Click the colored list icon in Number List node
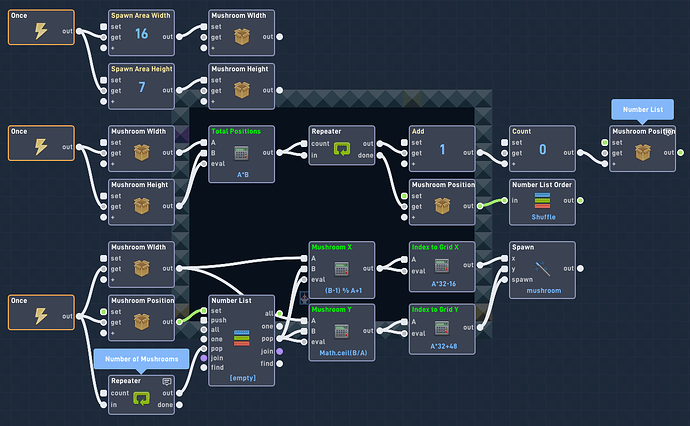 point(241,338)
